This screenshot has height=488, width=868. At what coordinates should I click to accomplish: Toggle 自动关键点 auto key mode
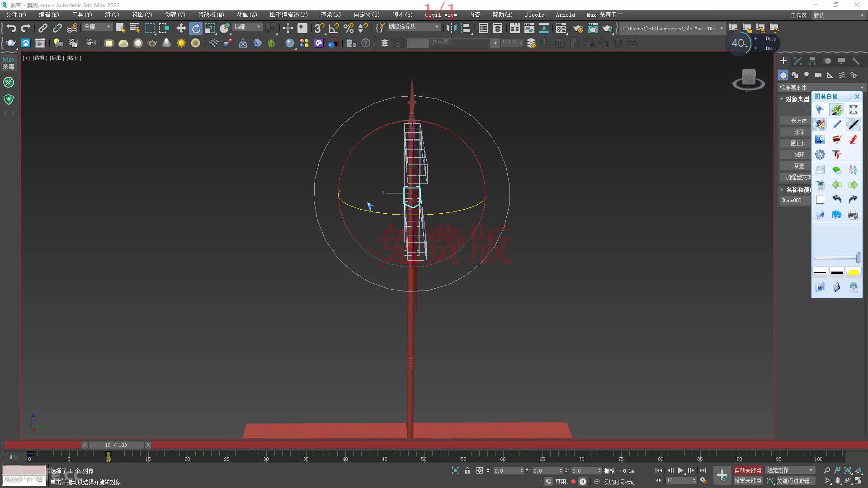(x=748, y=470)
